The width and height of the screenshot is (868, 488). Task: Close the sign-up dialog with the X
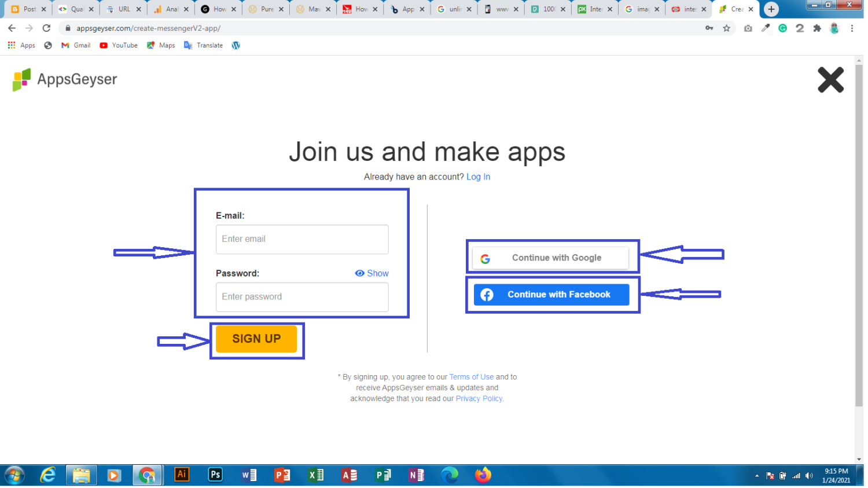click(830, 80)
